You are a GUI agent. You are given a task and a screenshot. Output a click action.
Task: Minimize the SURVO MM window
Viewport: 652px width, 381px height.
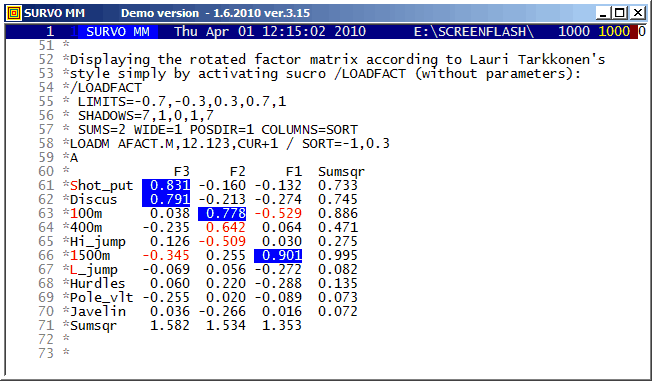click(x=603, y=13)
